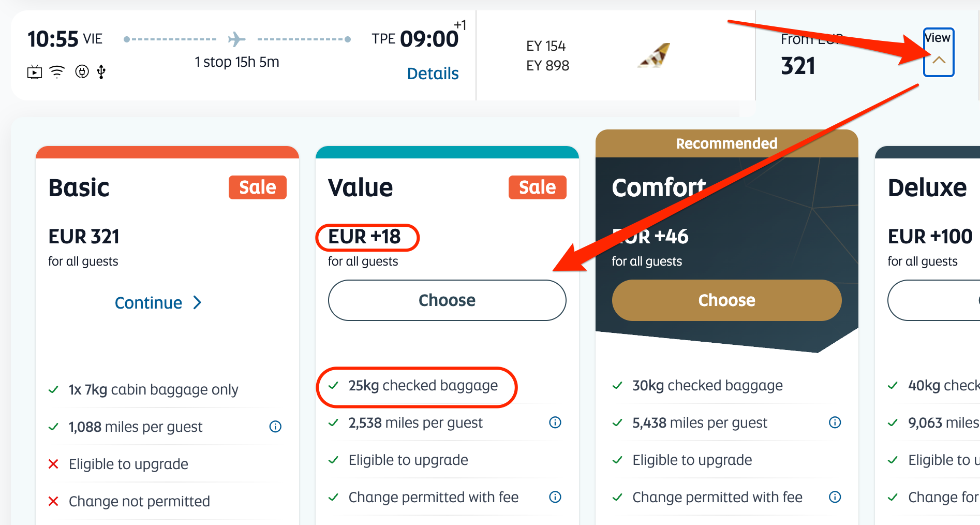
Task: Choose the Deluxe fare button
Action: point(933,300)
